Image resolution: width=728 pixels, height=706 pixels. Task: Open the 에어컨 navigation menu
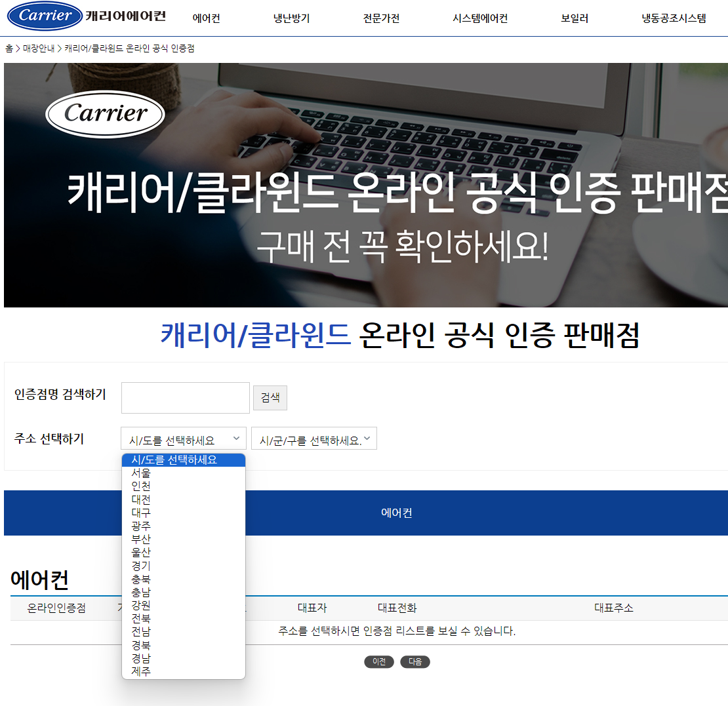[x=206, y=18]
